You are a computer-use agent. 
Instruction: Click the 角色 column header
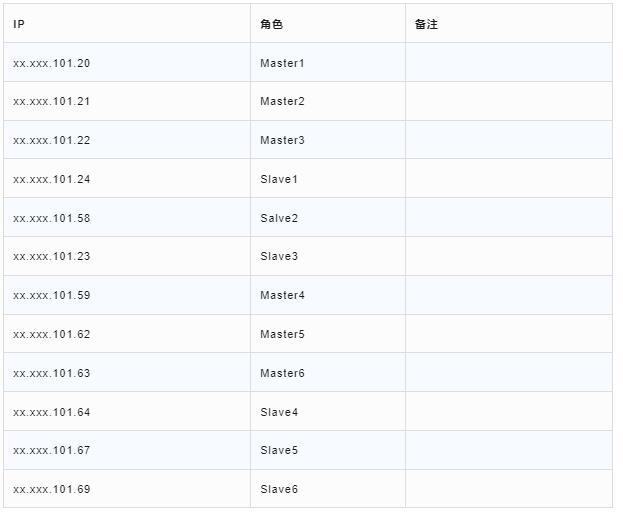271,24
